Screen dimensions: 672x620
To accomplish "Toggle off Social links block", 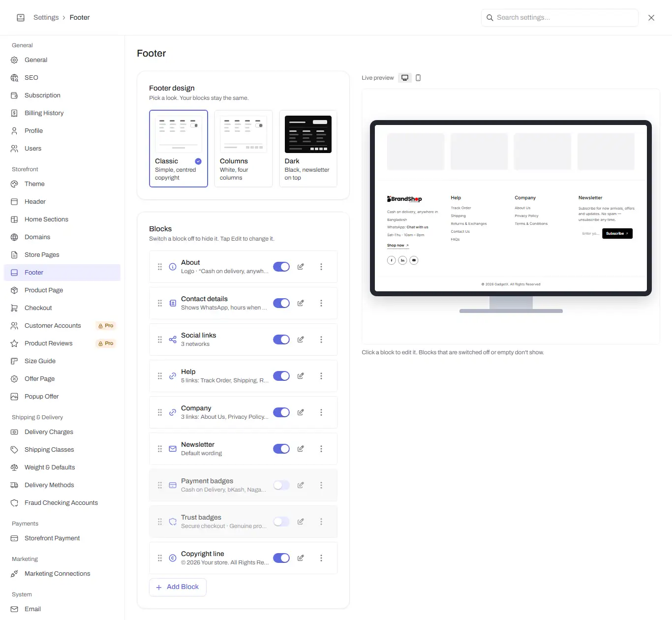I will [281, 340].
